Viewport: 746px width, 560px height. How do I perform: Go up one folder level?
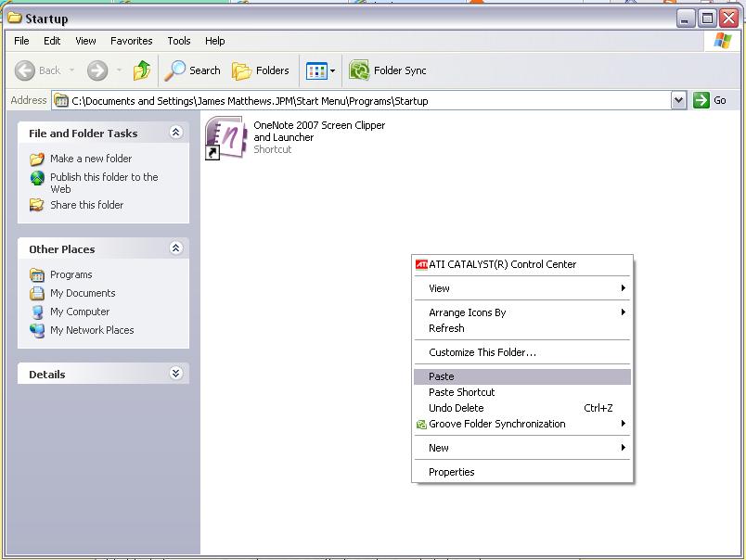[x=141, y=70]
